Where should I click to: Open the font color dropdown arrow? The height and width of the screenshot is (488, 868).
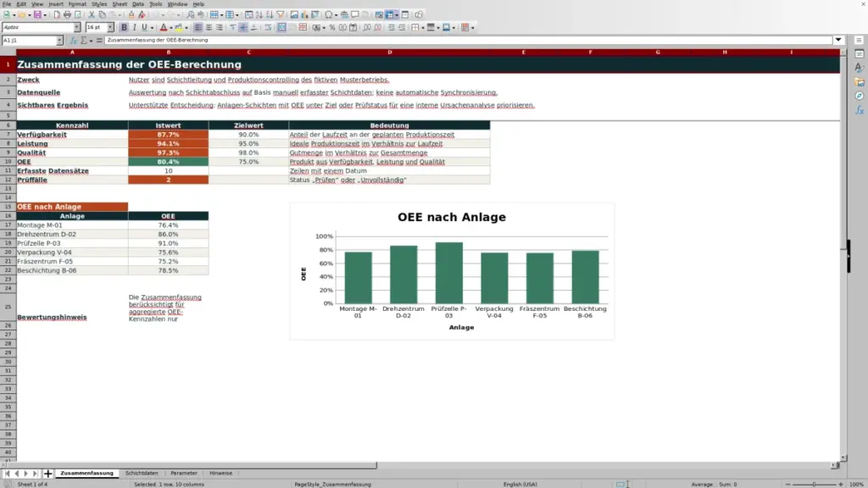tap(171, 28)
